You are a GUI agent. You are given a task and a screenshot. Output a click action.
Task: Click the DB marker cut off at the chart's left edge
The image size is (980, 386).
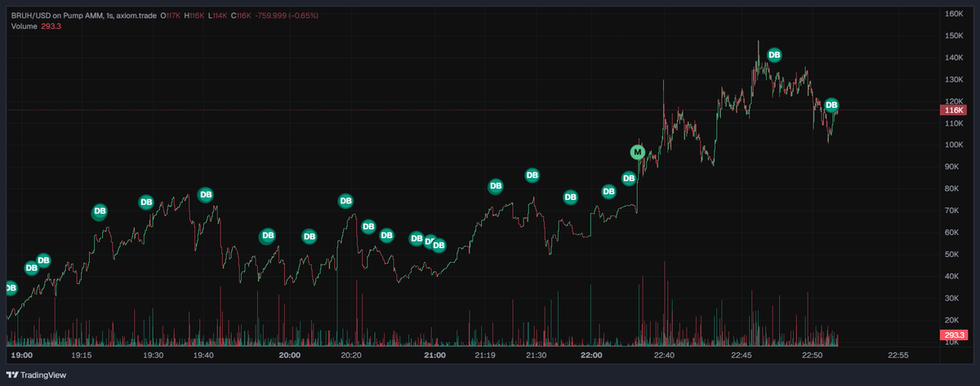[10, 288]
